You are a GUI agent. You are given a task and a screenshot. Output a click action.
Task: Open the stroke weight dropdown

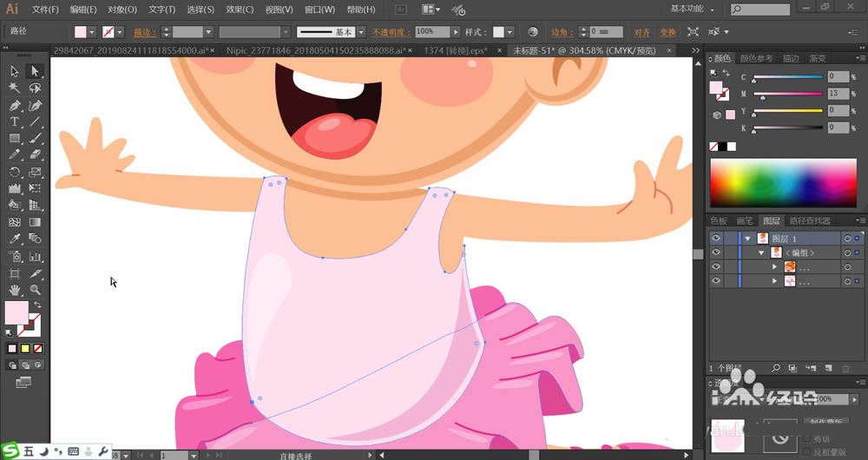click(x=208, y=32)
